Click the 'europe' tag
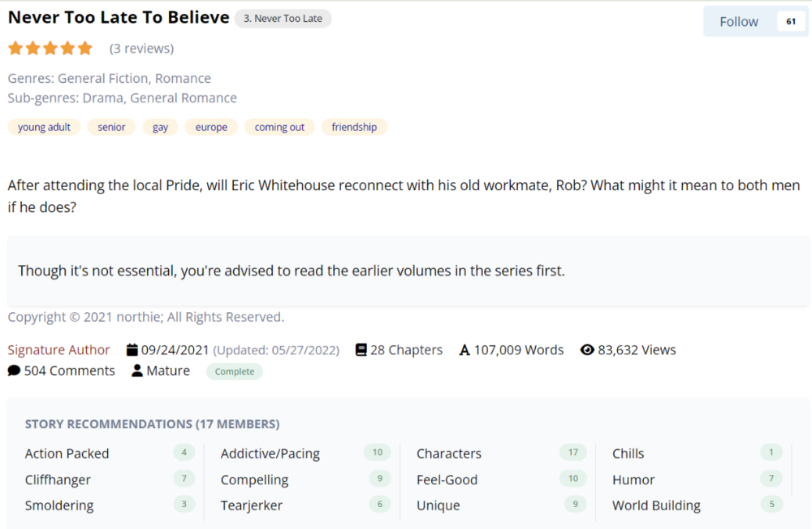 pos(211,128)
